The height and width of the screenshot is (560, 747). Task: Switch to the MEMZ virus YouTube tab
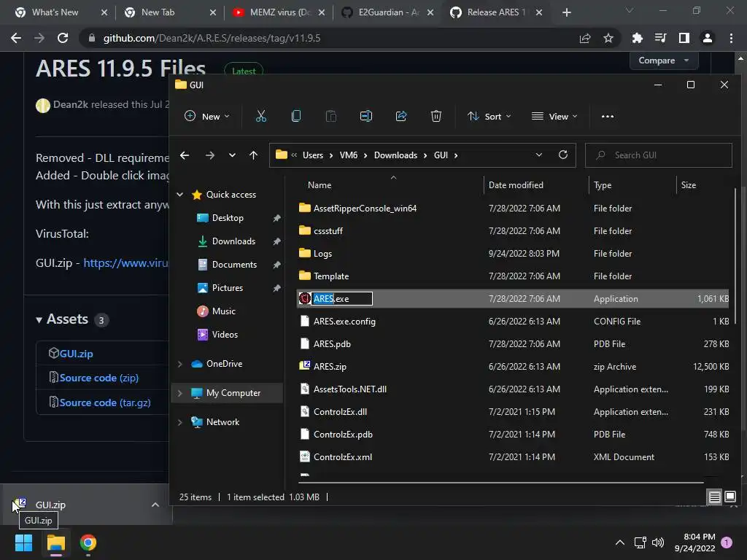click(x=279, y=12)
